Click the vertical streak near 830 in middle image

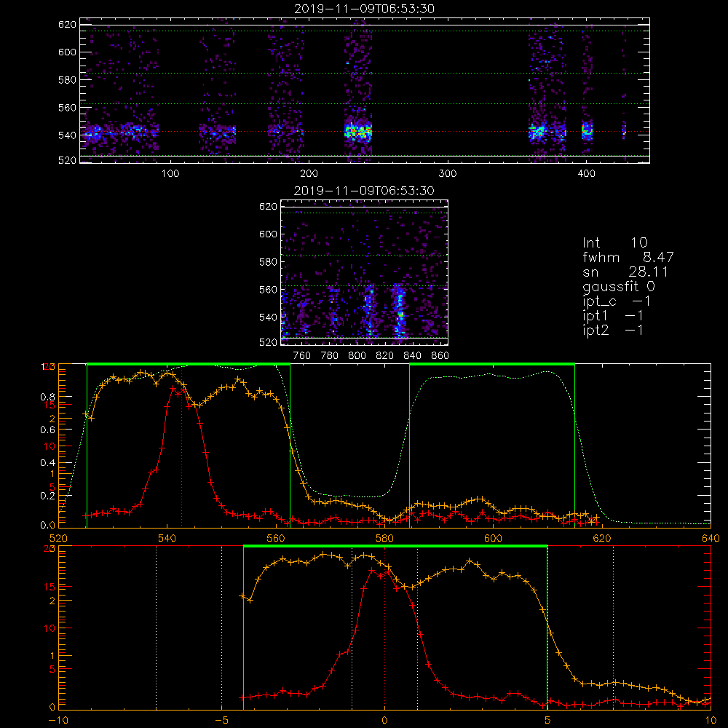[x=399, y=311]
